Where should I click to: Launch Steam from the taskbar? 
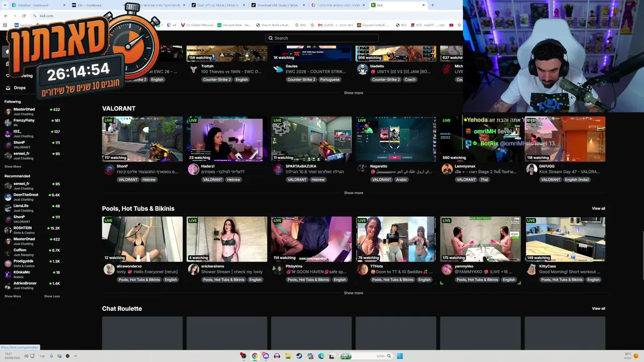point(299,356)
